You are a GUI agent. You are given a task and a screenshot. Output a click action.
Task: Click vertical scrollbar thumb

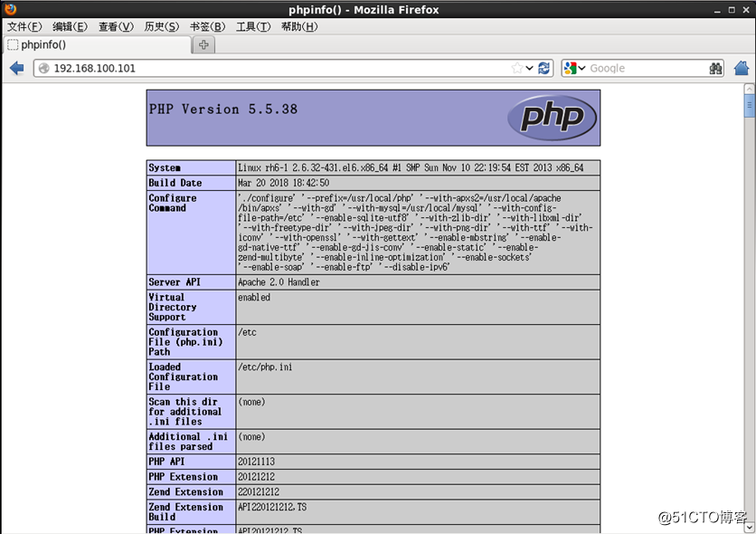tap(749, 106)
